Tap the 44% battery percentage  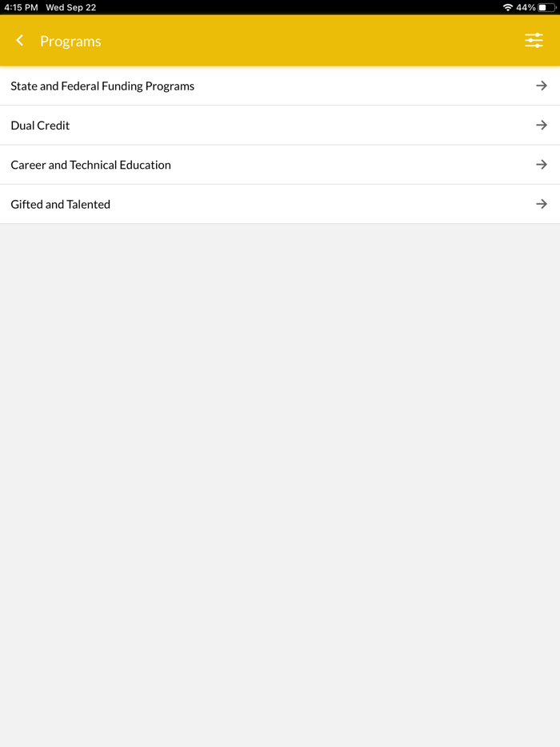526,7
